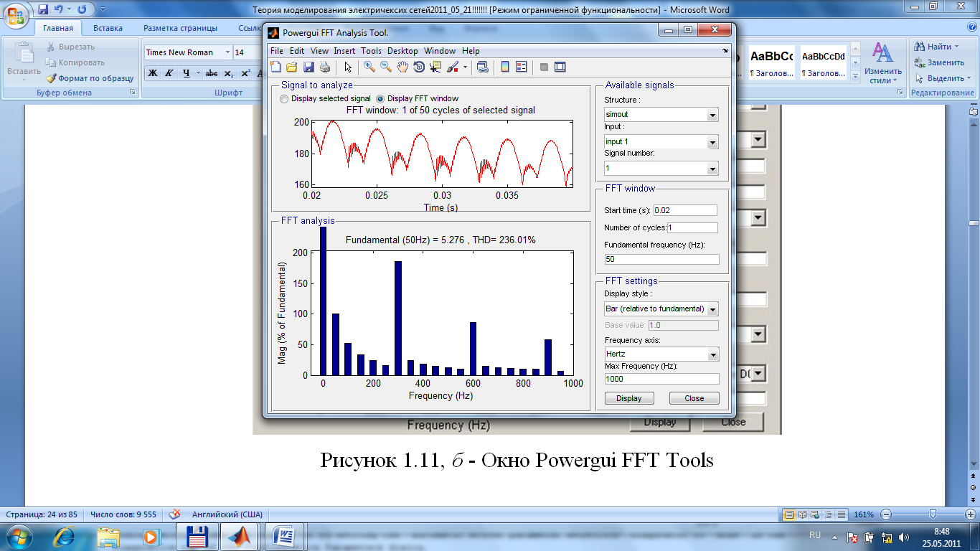Click the Max Frequency field
This screenshot has width=980, height=551.
tap(661, 379)
